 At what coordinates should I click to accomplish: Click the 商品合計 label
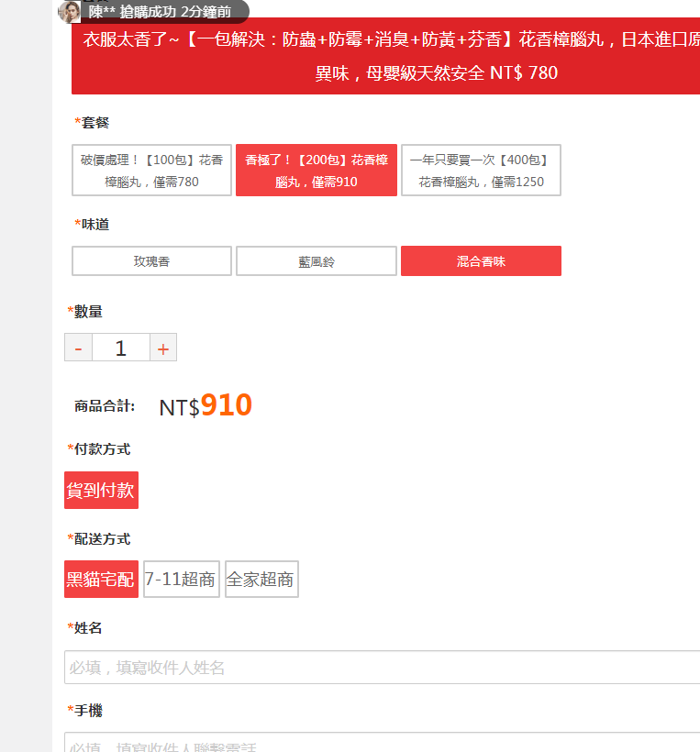point(105,407)
